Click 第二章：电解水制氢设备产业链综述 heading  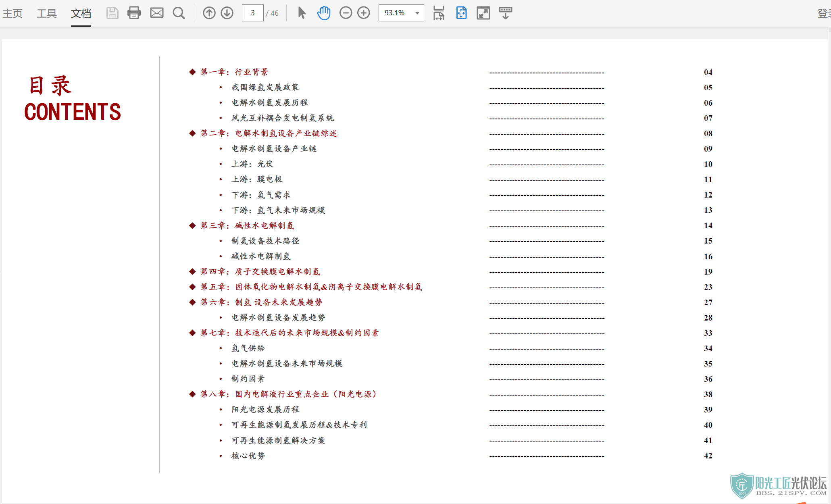pyautogui.click(x=269, y=133)
